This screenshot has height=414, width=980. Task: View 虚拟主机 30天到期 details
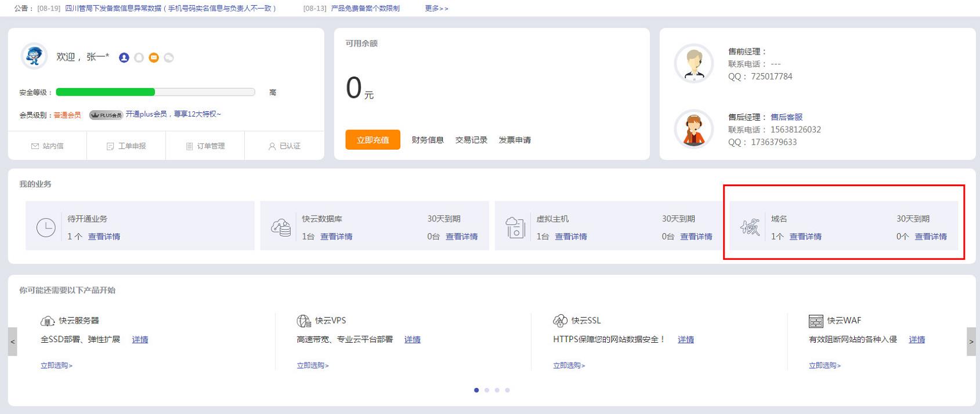pos(696,237)
